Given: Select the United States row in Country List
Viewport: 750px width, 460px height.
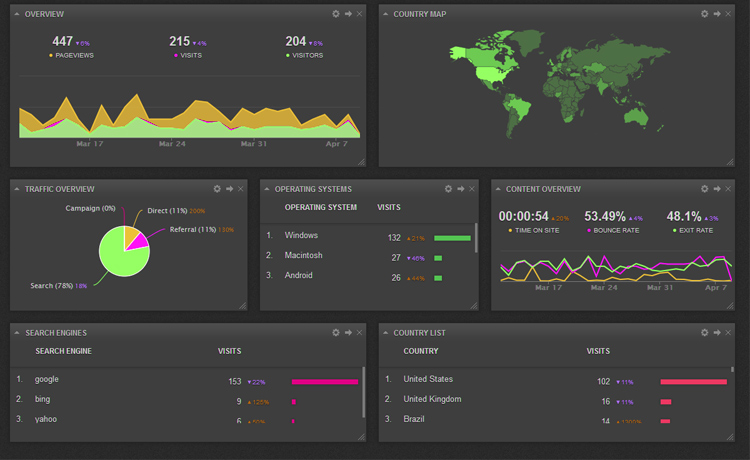Looking at the screenshot, I should pyautogui.click(x=428, y=380).
